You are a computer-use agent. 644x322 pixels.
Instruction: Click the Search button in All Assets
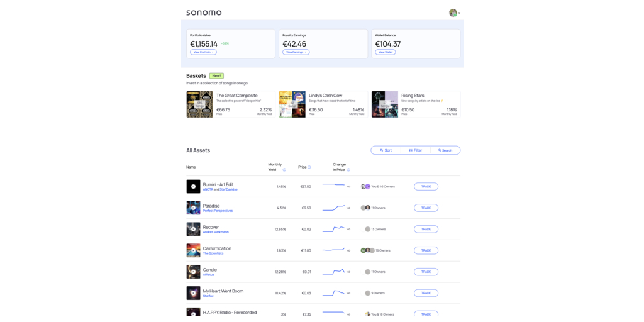pyautogui.click(x=445, y=150)
